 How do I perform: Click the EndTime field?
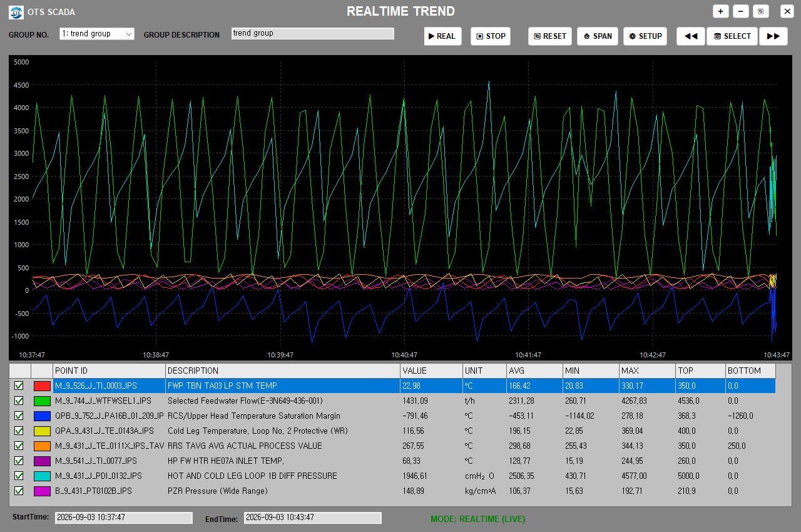313,518
